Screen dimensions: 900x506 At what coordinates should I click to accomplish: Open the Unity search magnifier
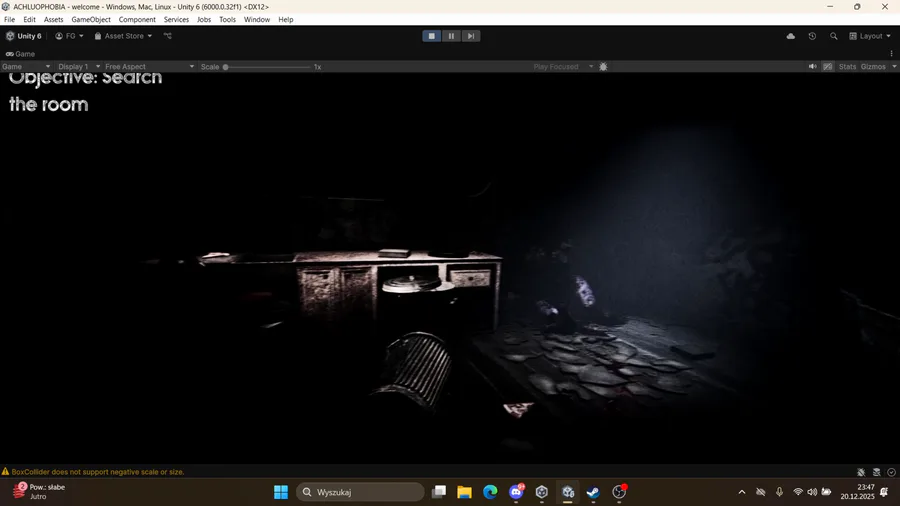pos(833,36)
